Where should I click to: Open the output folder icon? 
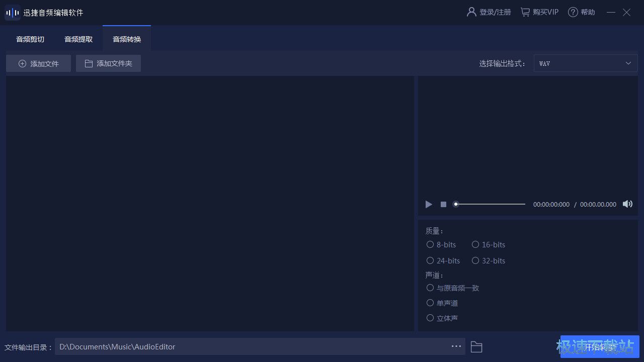[x=476, y=347]
